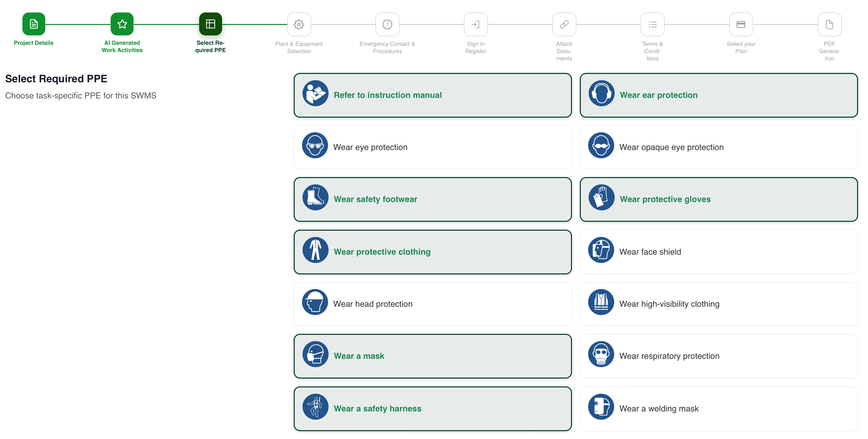This screenshot has height=439, width=868.
Task: Click the Select Required PPE heading
Action: [56, 78]
